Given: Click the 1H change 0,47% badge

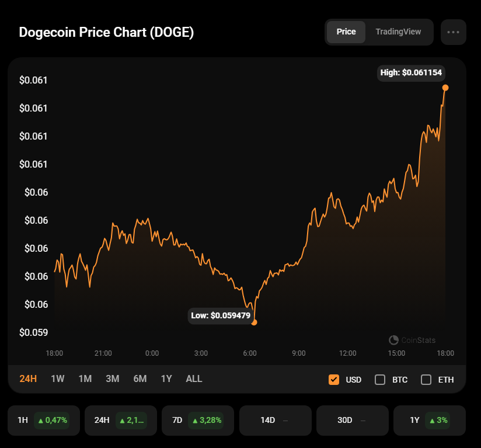Looking at the screenshot, I should 52,420.
